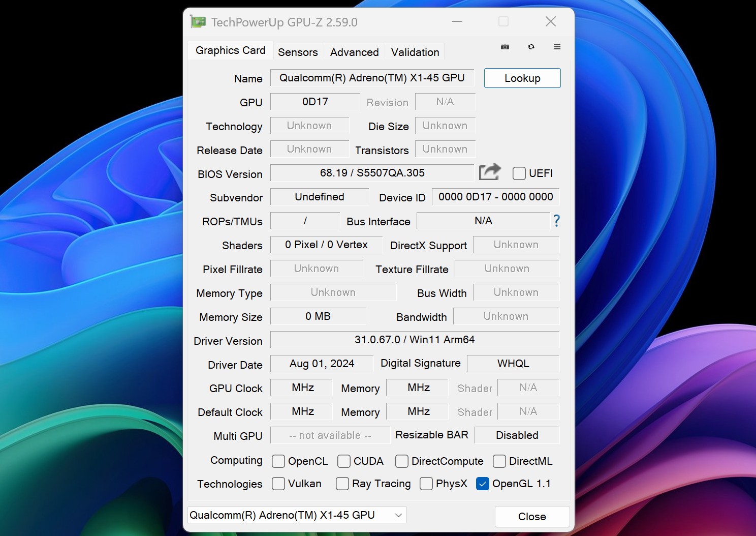Click the ROPs/TMUs field
Screen dimensions: 756x536
[305, 221]
